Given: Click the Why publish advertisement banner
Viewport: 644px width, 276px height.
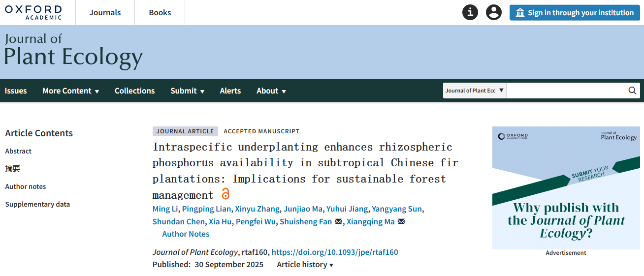Looking at the screenshot, I should point(566,188).
